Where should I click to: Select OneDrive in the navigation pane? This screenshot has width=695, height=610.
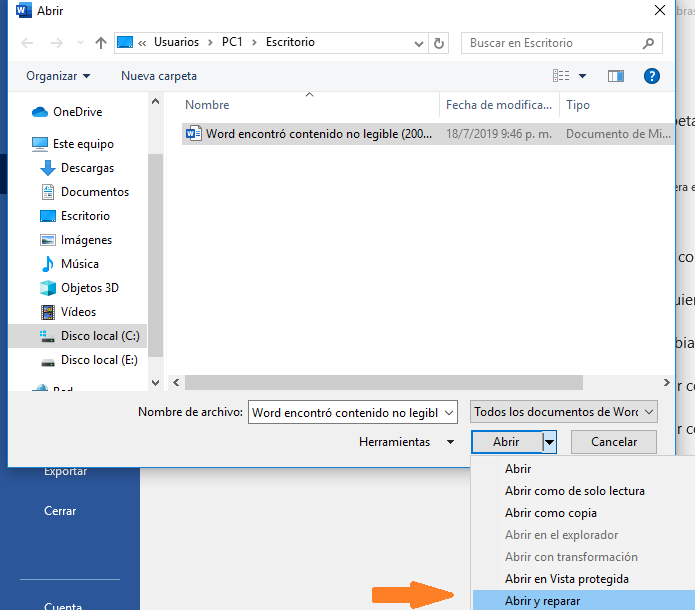[78, 112]
